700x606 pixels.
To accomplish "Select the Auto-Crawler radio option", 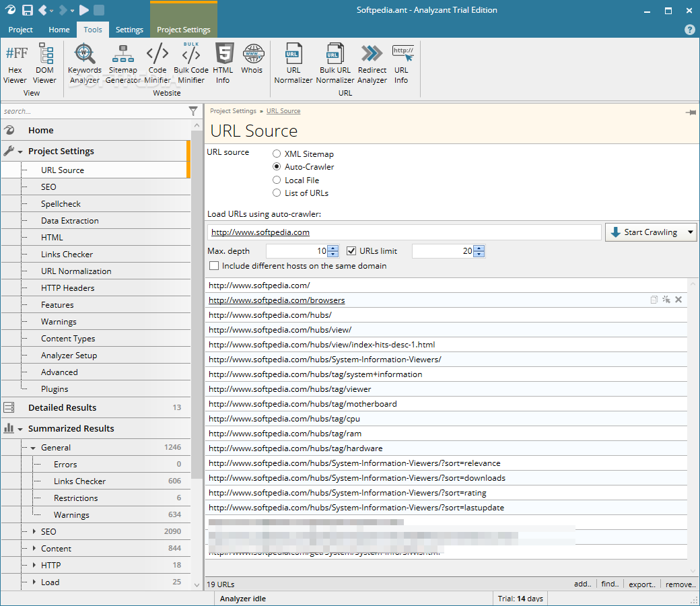I will (x=277, y=166).
